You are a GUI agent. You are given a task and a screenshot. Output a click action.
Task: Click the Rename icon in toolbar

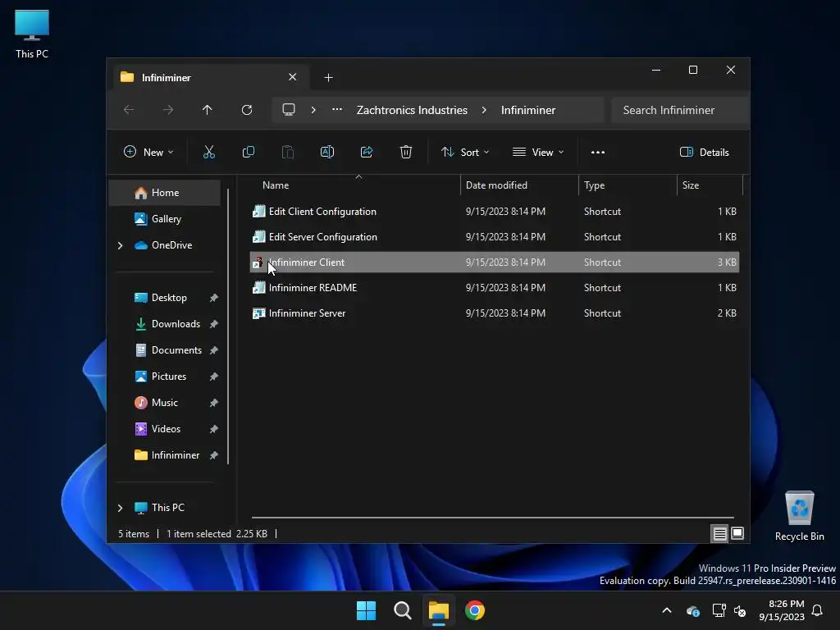click(x=327, y=152)
